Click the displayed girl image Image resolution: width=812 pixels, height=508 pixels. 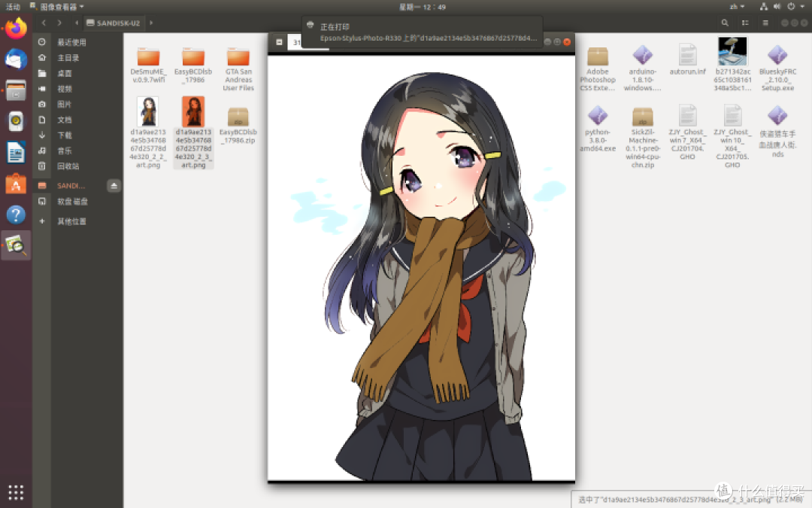point(421,267)
